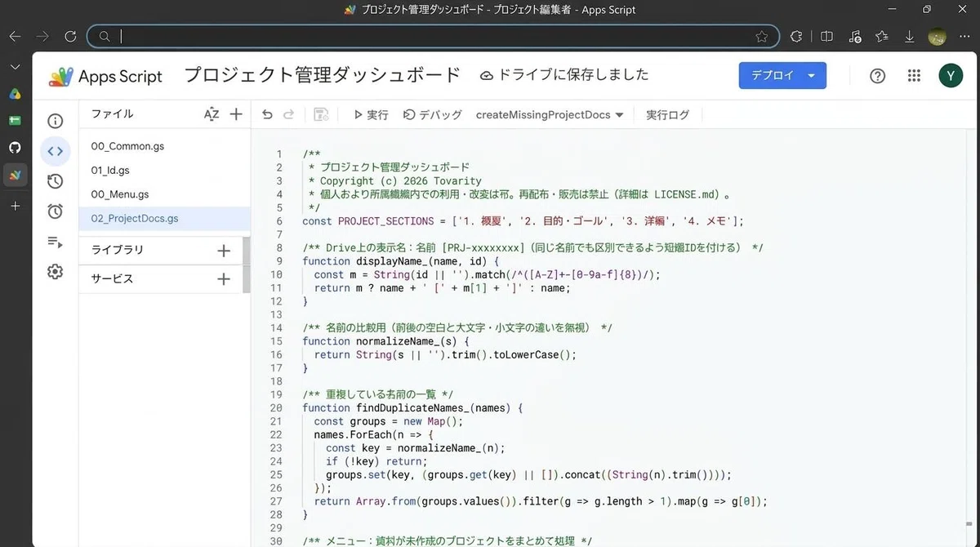Click the file panel scrollbar

coord(247,265)
